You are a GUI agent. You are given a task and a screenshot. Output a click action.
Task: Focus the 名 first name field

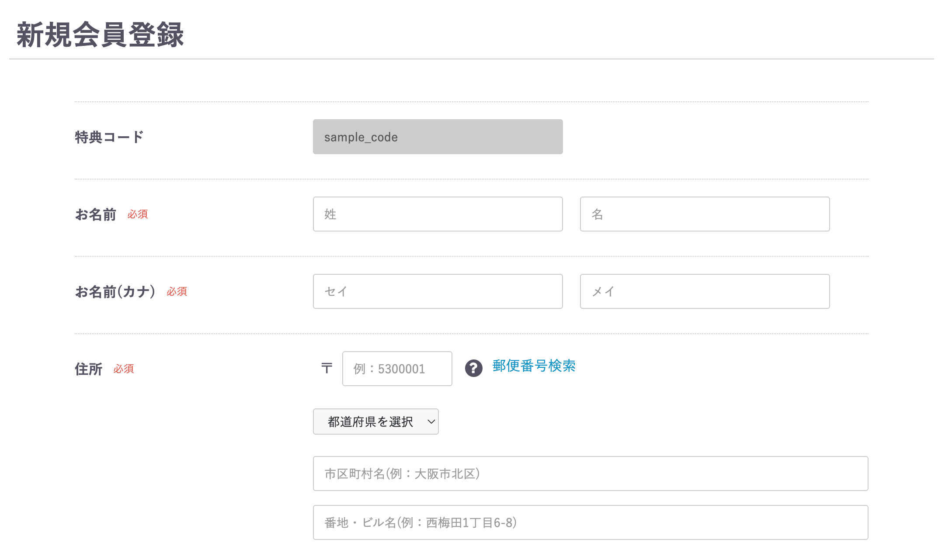[705, 214]
